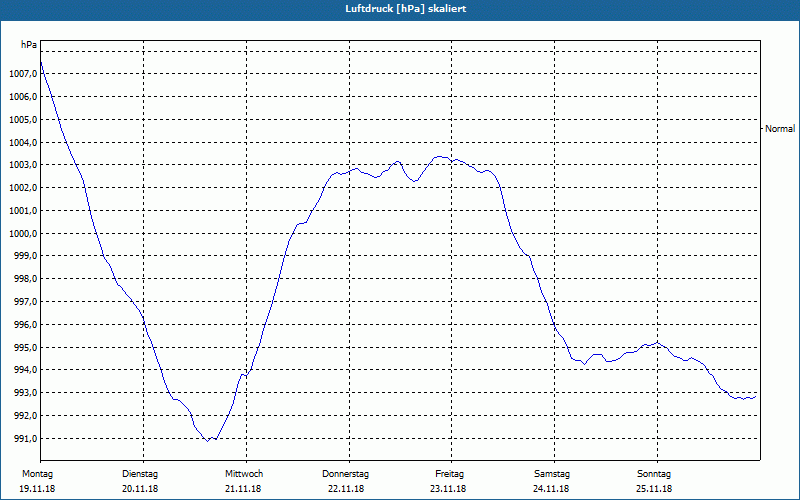This screenshot has height=500, width=800.
Task: Select the '24.11.18' date label
Action: click(x=551, y=489)
